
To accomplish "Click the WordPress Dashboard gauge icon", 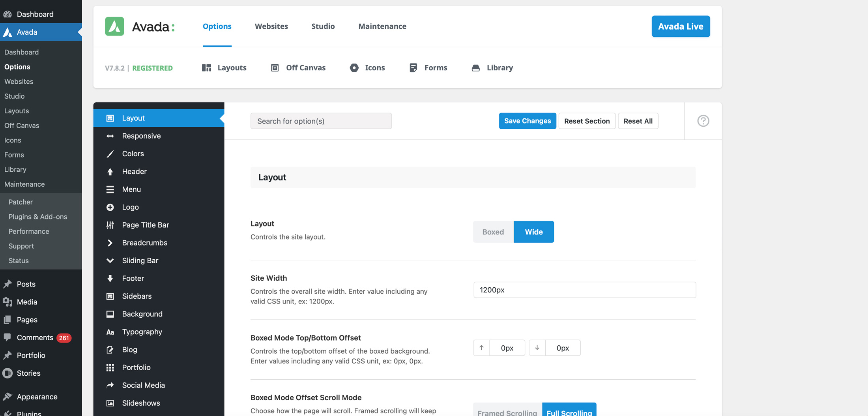I will (x=7, y=14).
